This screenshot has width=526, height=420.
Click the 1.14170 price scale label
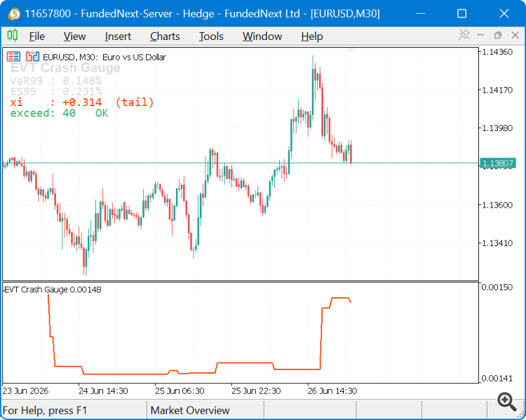point(497,90)
